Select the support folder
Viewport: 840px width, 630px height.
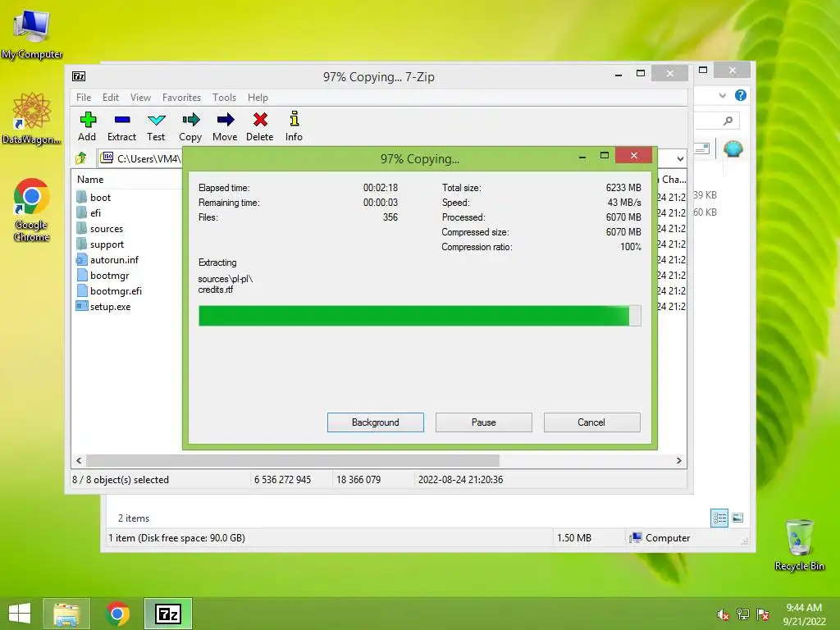100,244
